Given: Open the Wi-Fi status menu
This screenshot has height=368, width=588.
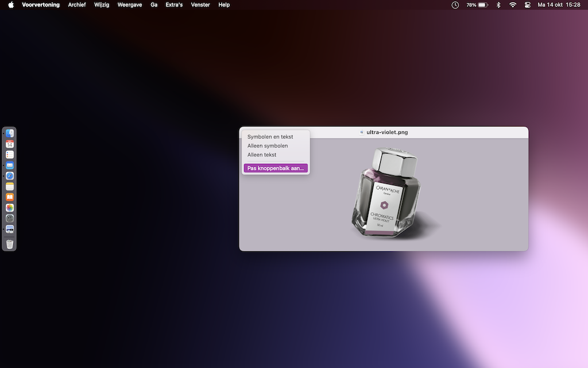Looking at the screenshot, I should click(x=513, y=5).
